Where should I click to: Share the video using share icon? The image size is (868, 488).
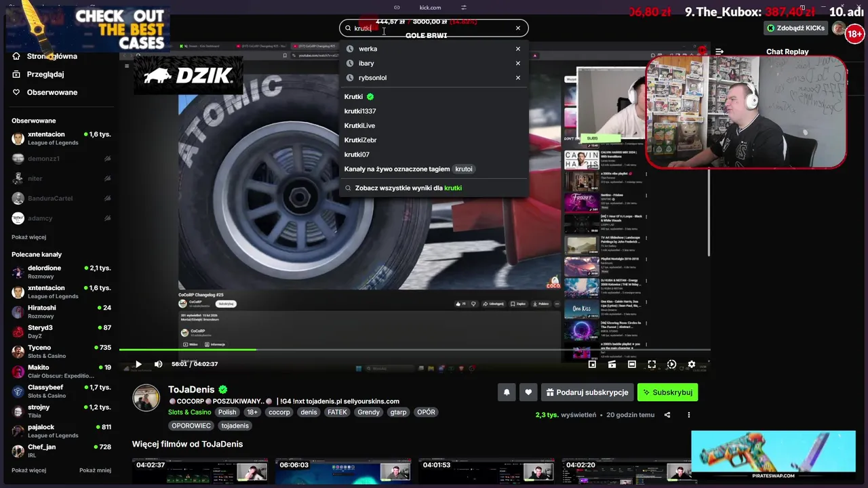(x=667, y=415)
